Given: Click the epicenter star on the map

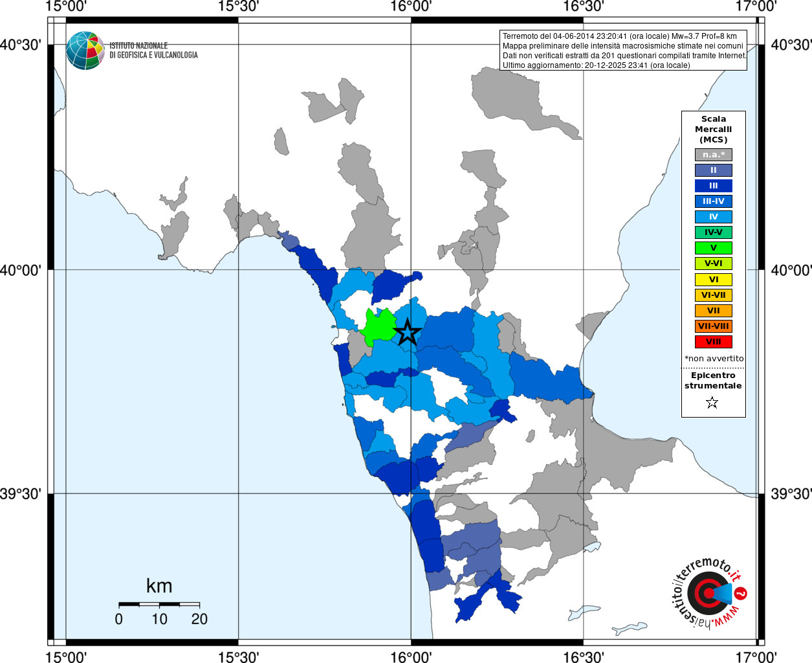Looking at the screenshot, I should click(x=408, y=331).
